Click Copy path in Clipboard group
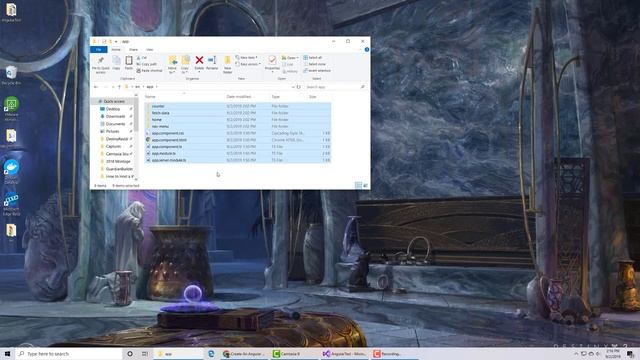This screenshot has width=640, height=360. [147, 64]
